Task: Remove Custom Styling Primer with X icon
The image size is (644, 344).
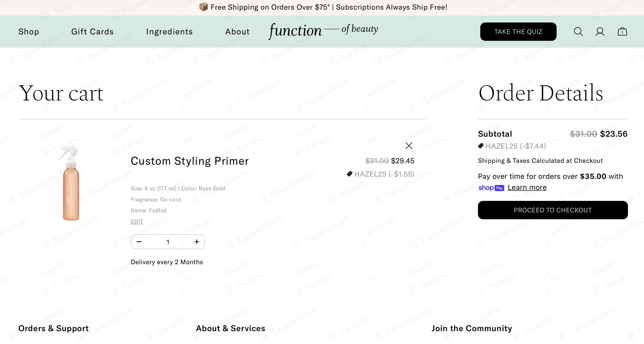Action: [409, 146]
